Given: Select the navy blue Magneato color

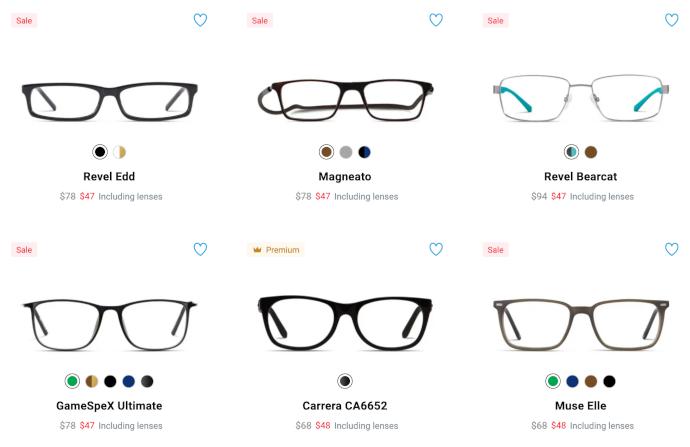Looking at the screenshot, I should (364, 152).
